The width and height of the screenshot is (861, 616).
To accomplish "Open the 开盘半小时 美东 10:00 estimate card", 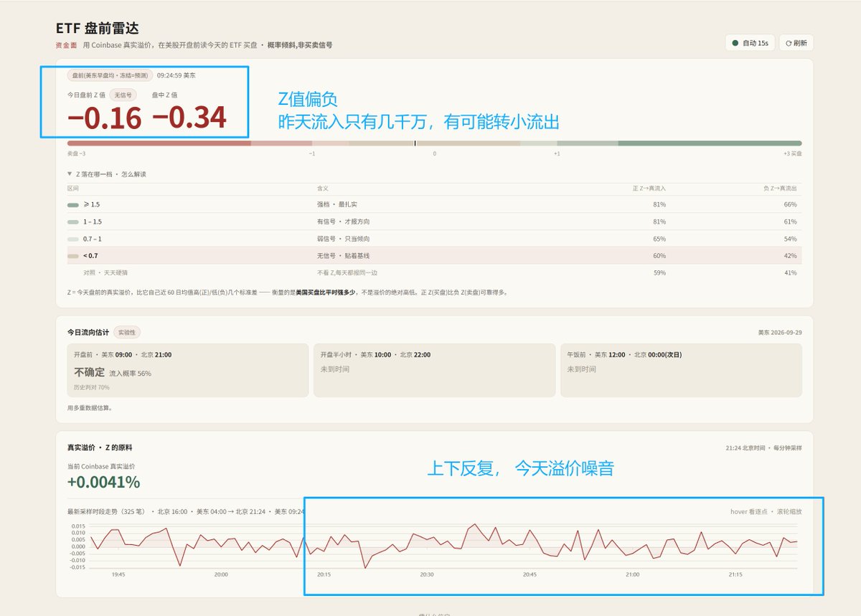I will (434, 370).
